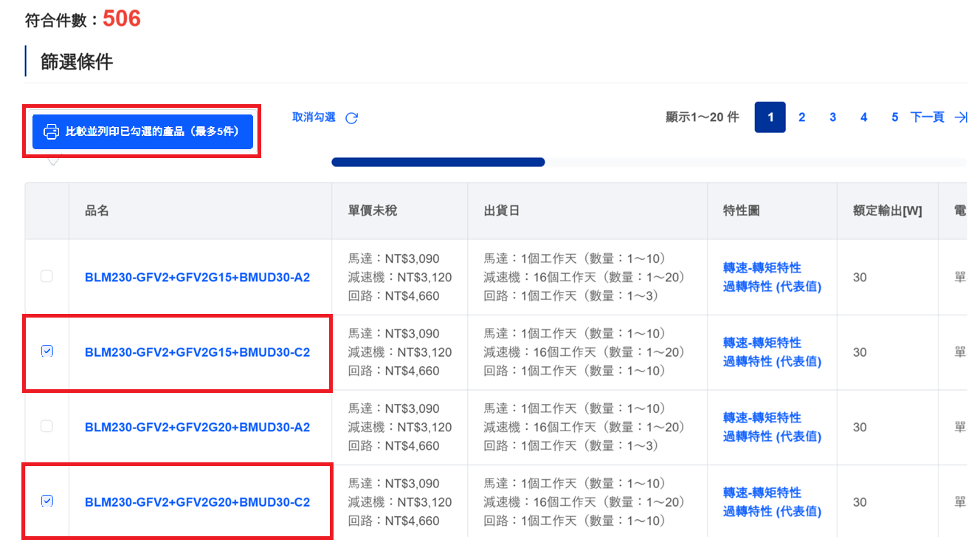Check the BLM230-GFV2+GFV2G20+BMUD30-A2 row checkbox
This screenshot has height=548, width=980.
point(46,426)
